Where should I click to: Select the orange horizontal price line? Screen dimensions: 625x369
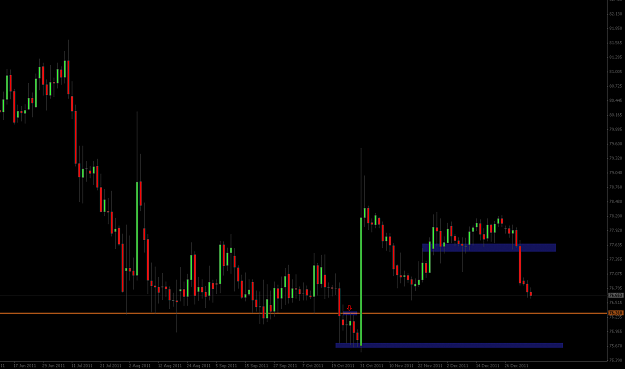303,314
